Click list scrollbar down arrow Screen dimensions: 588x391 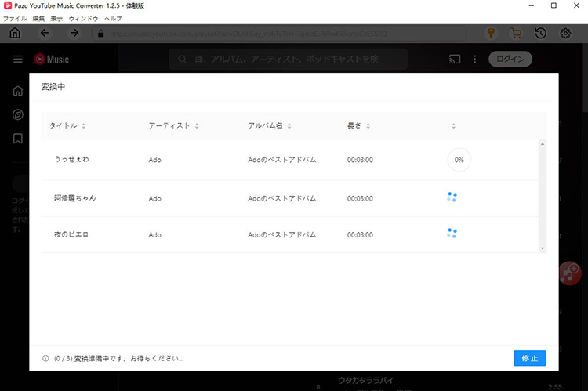[x=543, y=248]
